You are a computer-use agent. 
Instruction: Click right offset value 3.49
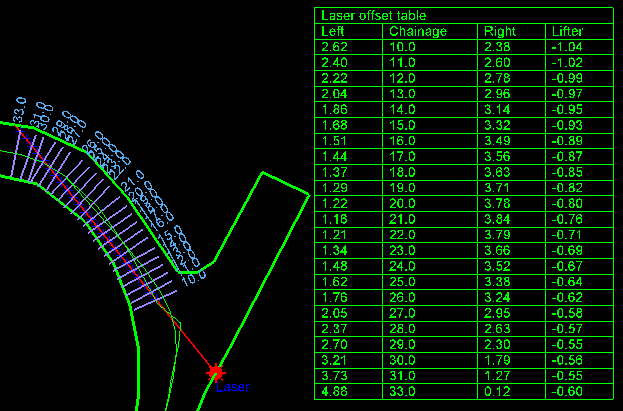(497, 141)
